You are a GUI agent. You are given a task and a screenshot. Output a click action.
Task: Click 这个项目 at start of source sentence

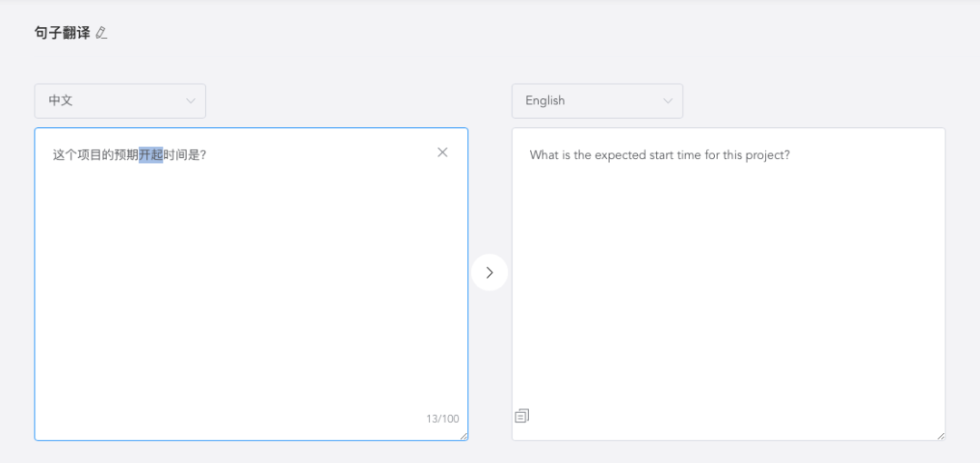[76, 155]
